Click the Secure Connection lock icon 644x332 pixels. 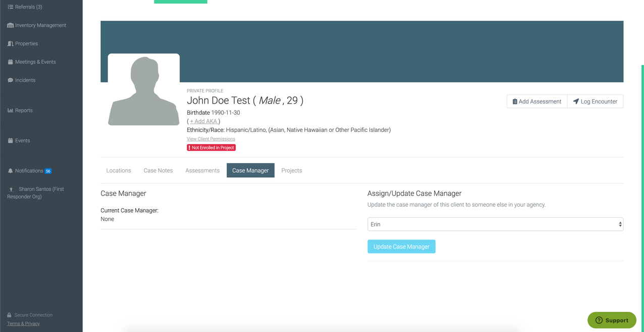point(9,315)
